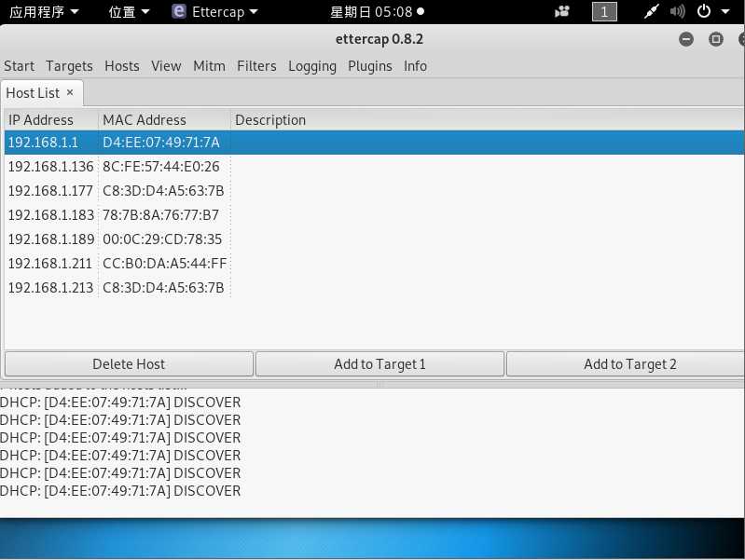Click the power icon in top bar
The width and height of the screenshot is (745, 560).
[x=704, y=11]
